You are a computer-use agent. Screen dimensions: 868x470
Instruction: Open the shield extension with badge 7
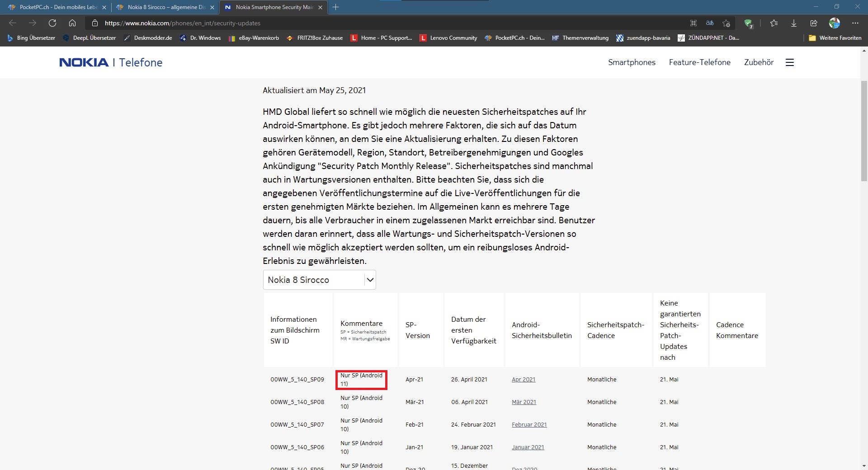pyautogui.click(x=748, y=23)
